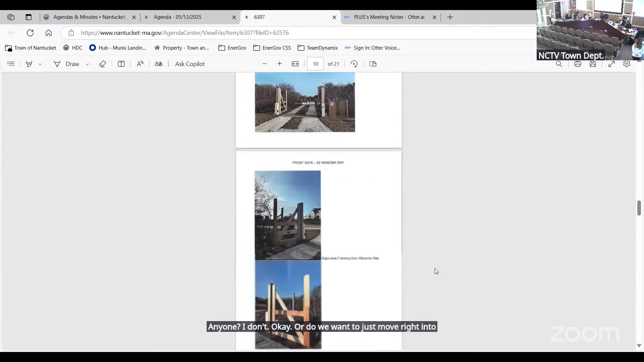Expand the Draw tool options dropdown
Screen dimensions: 644x362
[x=87, y=64]
